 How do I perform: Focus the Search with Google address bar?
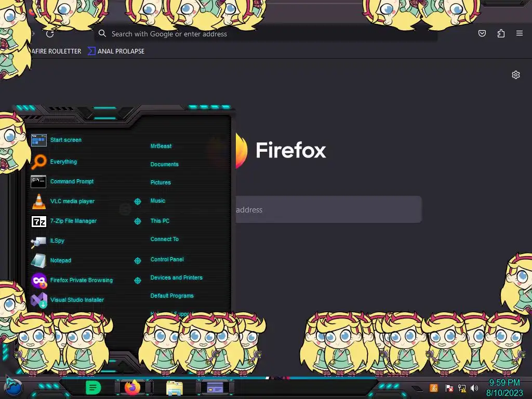(x=265, y=34)
